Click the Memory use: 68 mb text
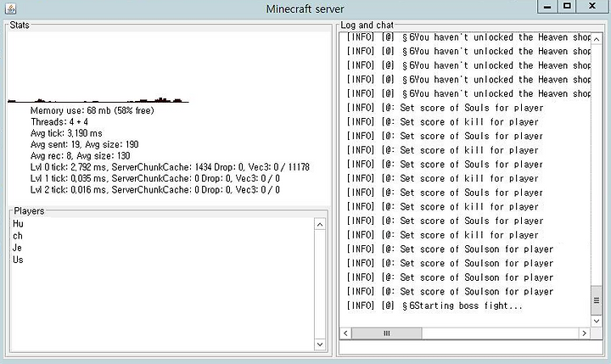611x364 pixels. [x=92, y=110]
